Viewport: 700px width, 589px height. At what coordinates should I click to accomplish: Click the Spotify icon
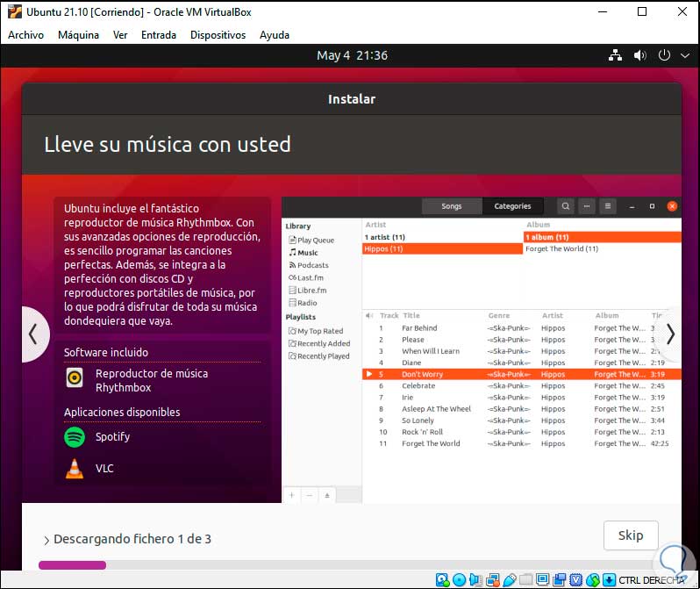coord(75,437)
